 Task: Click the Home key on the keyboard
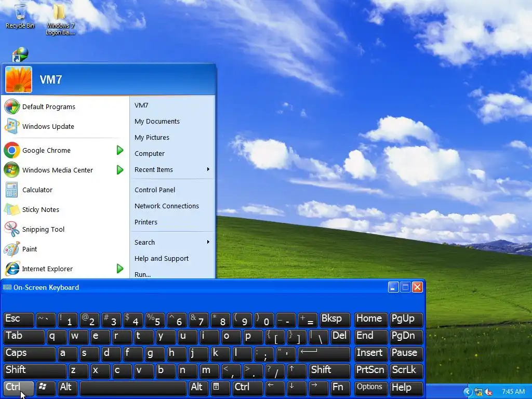click(371, 320)
